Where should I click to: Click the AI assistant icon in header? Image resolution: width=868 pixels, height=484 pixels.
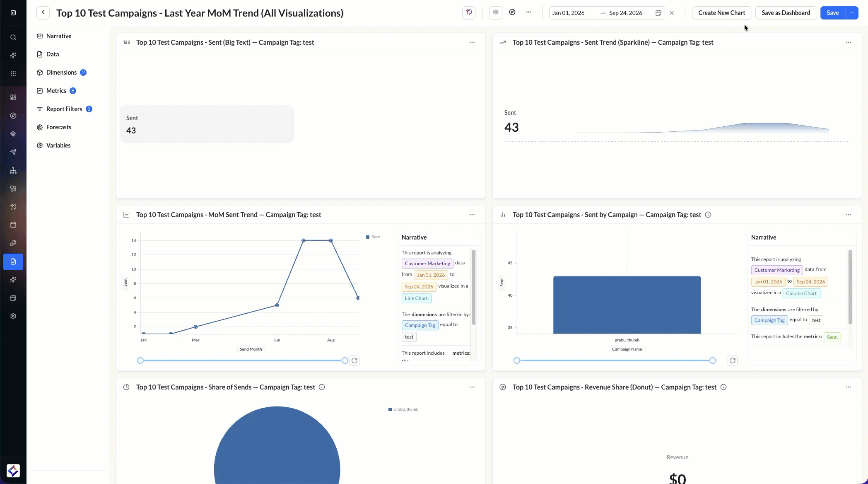(x=469, y=13)
